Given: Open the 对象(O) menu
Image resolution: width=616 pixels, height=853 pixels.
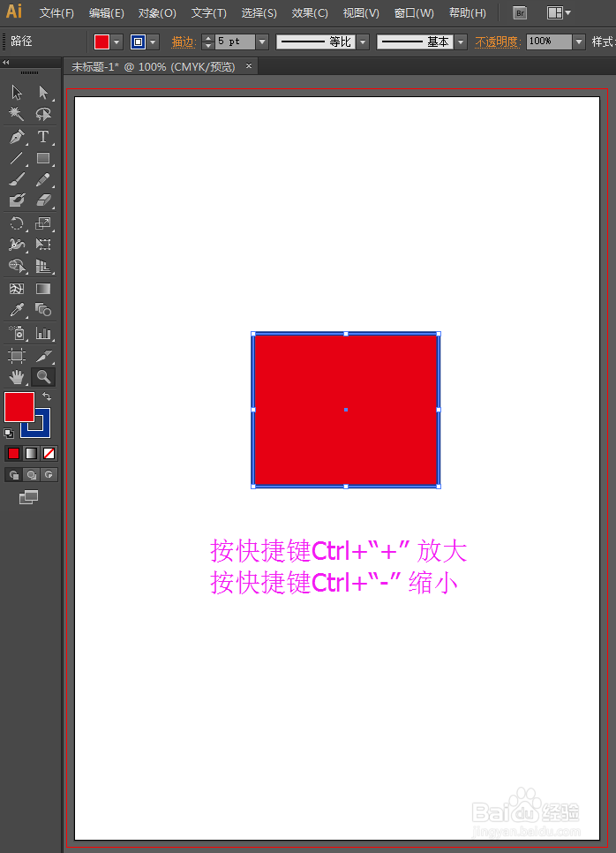Looking at the screenshot, I should 157,13.
